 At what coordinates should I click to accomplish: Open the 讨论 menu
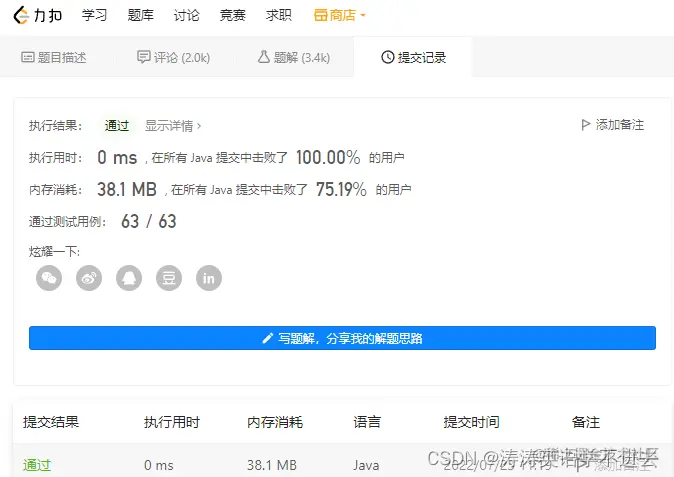(187, 15)
